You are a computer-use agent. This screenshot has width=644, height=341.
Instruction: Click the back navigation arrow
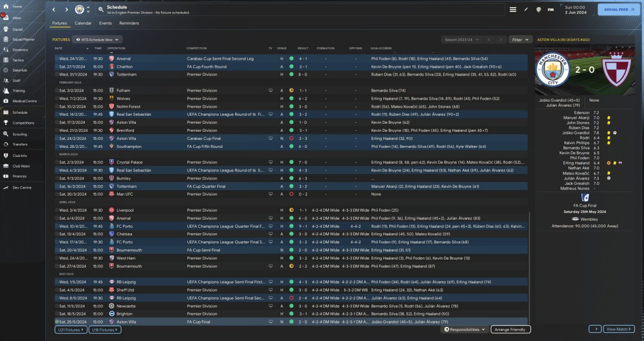tap(54, 10)
